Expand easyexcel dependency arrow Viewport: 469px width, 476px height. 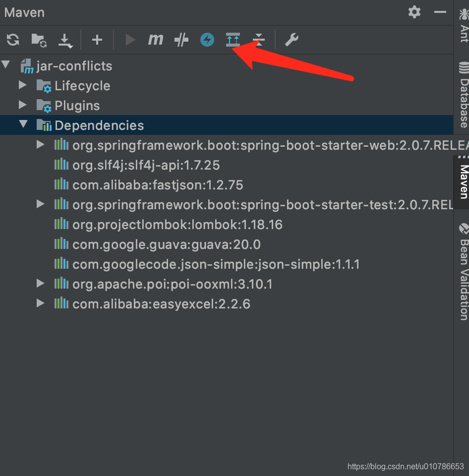tap(40, 303)
